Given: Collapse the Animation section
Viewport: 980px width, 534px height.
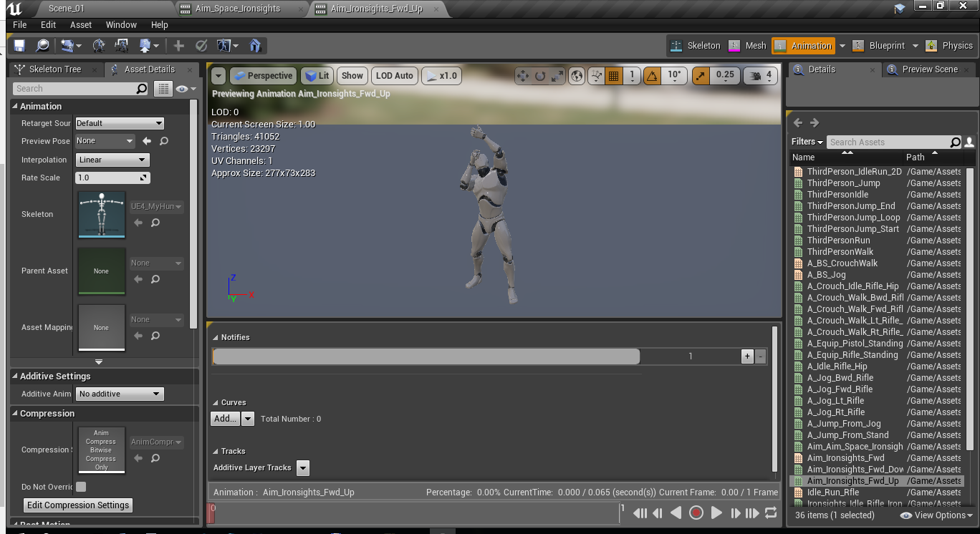Looking at the screenshot, I should click(15, 106).
